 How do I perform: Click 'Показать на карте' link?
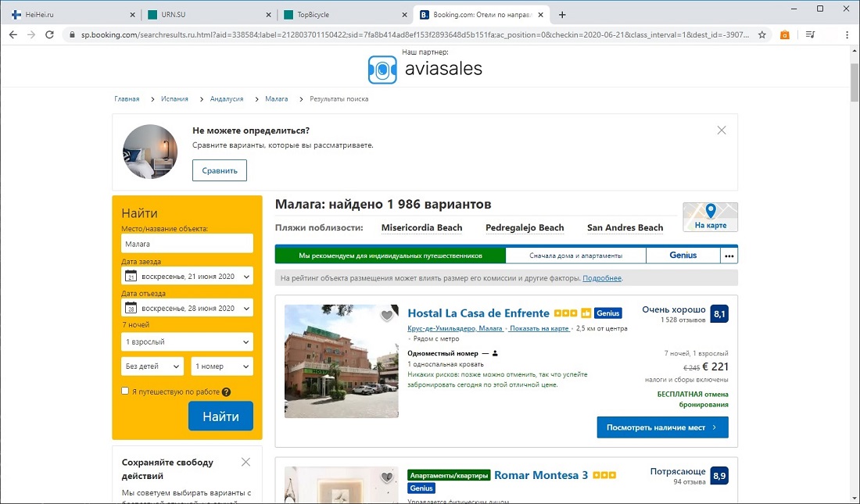coord(539,328)
